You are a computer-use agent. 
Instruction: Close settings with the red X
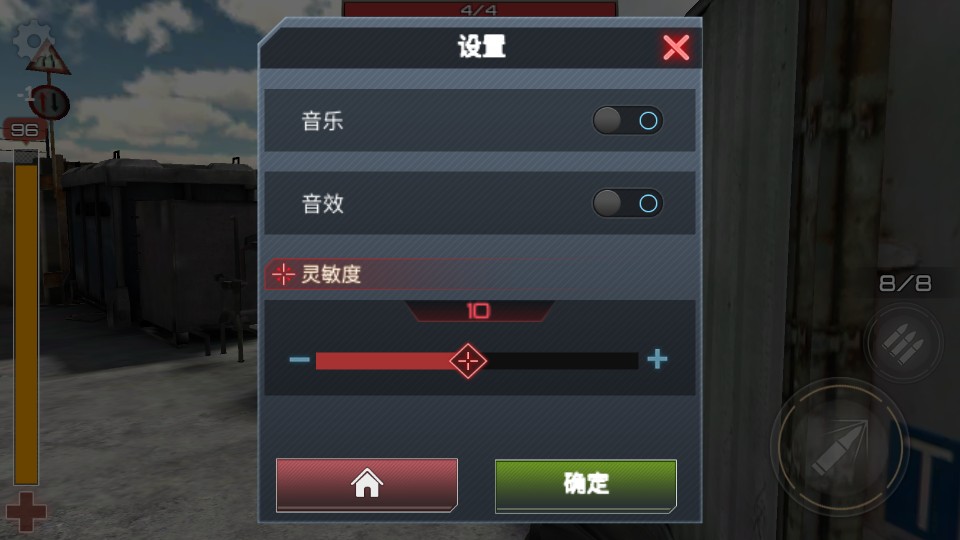[x=676, y=47]
